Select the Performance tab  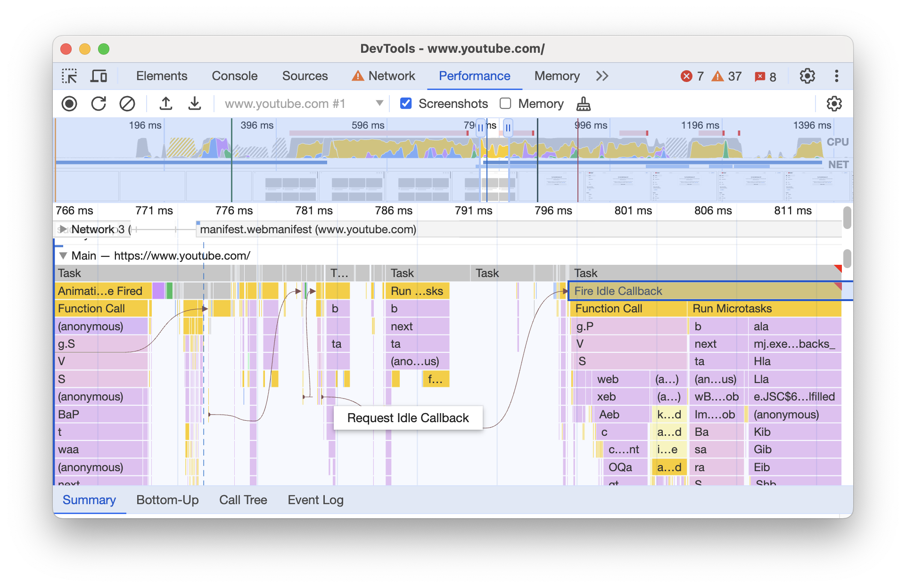474,75
